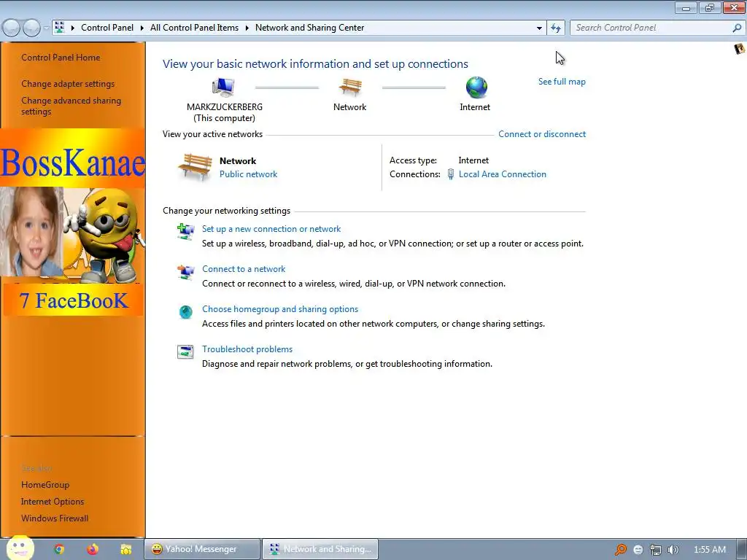Viewport: 747px width, 560px height.
Task: Click the orange magnifier tray icon
Action: 620,550
